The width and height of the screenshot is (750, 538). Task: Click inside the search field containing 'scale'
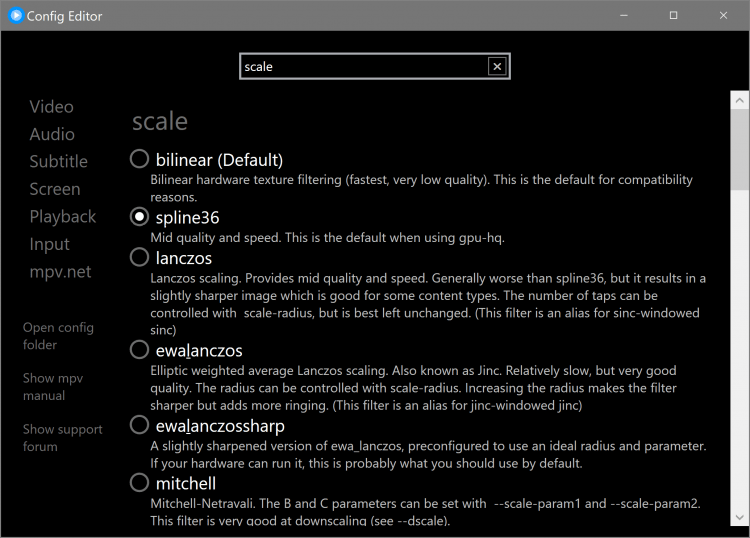(360, 67)
